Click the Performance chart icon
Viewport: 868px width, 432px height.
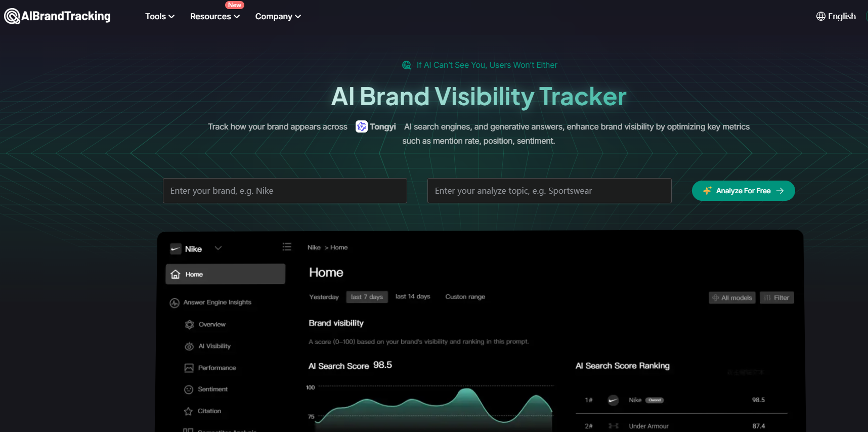click(189, 368)
